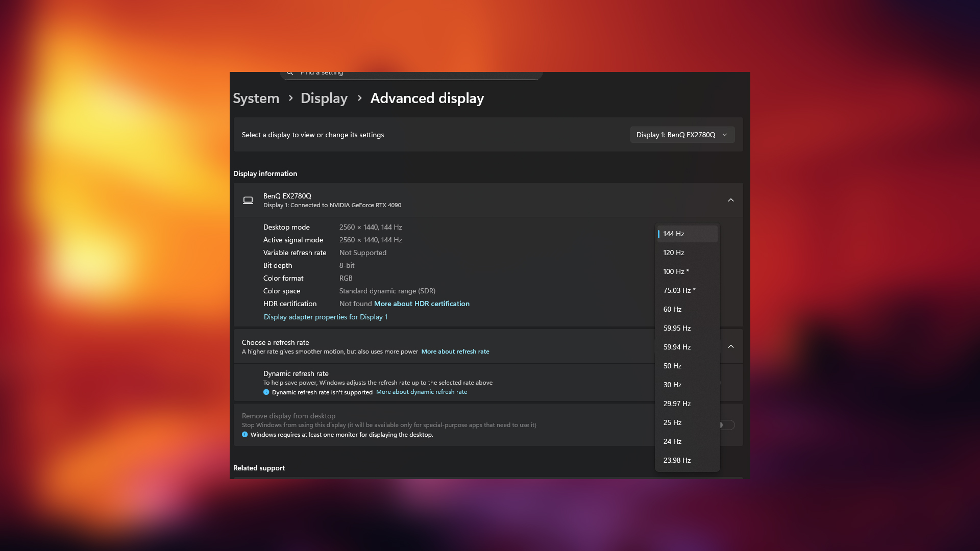The width and height of the screenshot is (980, 551).
Task: Choose 100 Hz refresh rate option
Action: 676,271
